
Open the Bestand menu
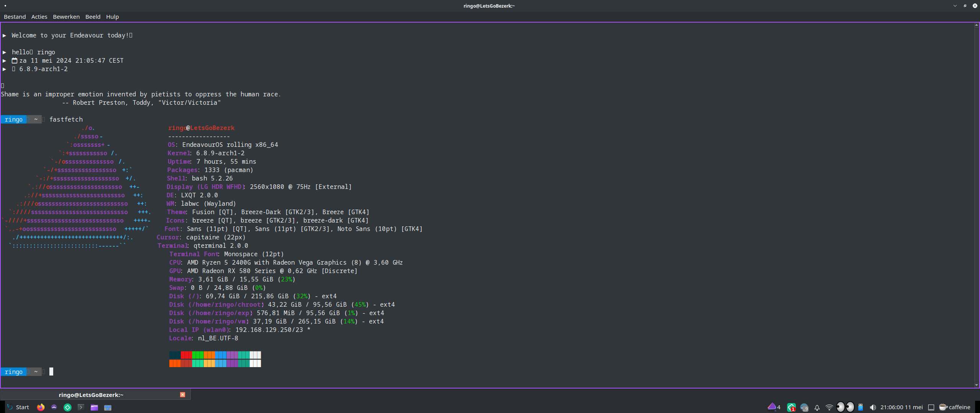coord(15,17)
